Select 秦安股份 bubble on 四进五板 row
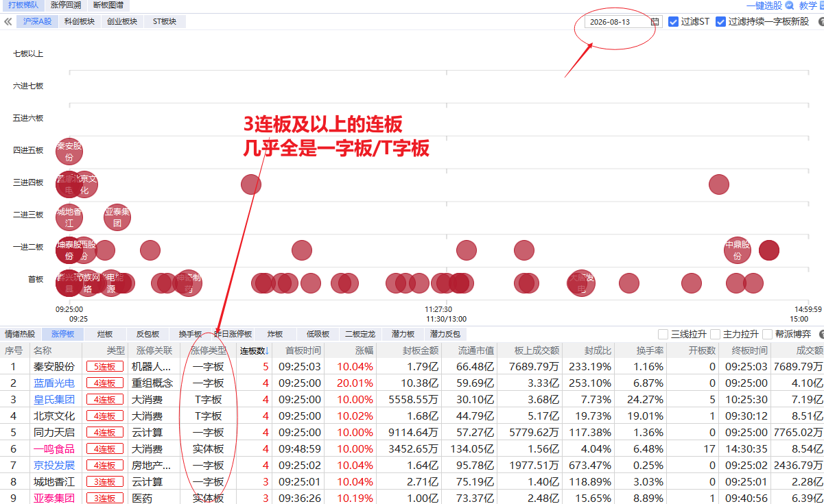824x504 pixels. [69, 152]
